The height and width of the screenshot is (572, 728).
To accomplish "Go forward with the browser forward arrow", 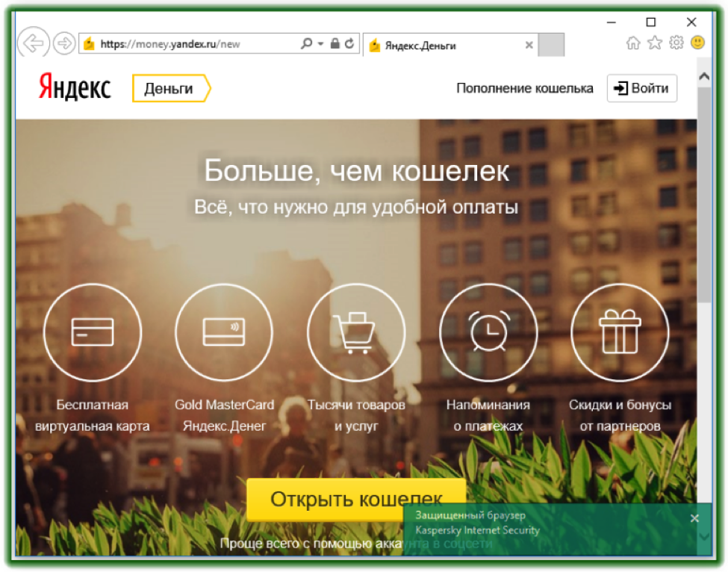I will (x=64, y=43).
